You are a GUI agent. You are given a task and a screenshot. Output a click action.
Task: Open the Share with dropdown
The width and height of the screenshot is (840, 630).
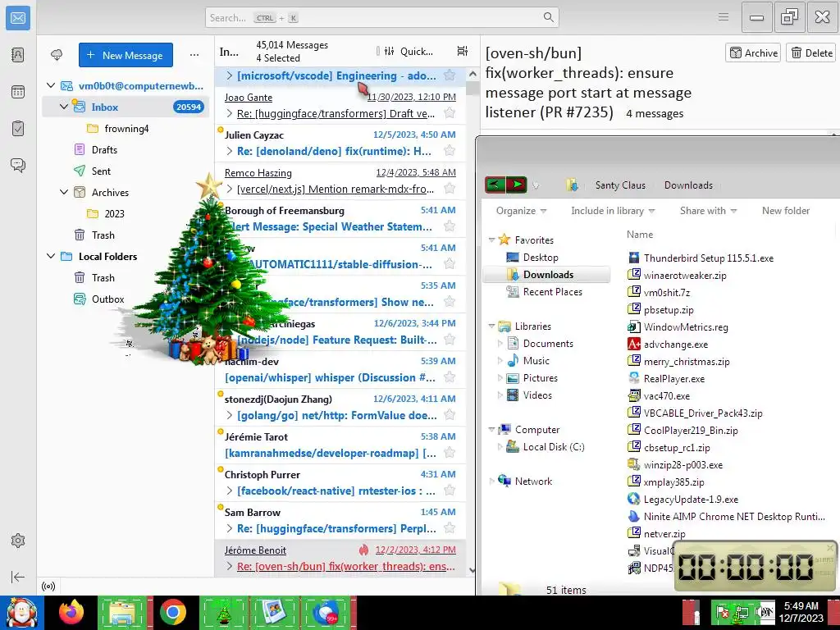click(708, 211)
